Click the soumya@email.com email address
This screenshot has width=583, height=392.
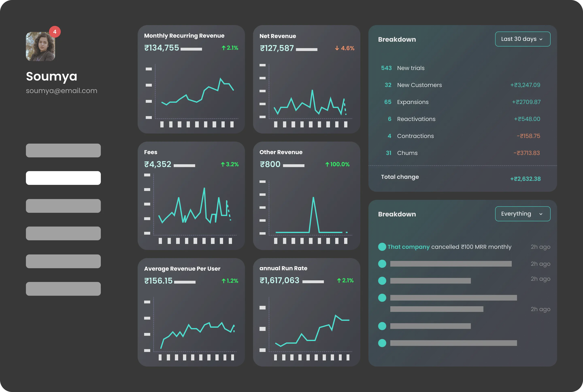[61, 91]
